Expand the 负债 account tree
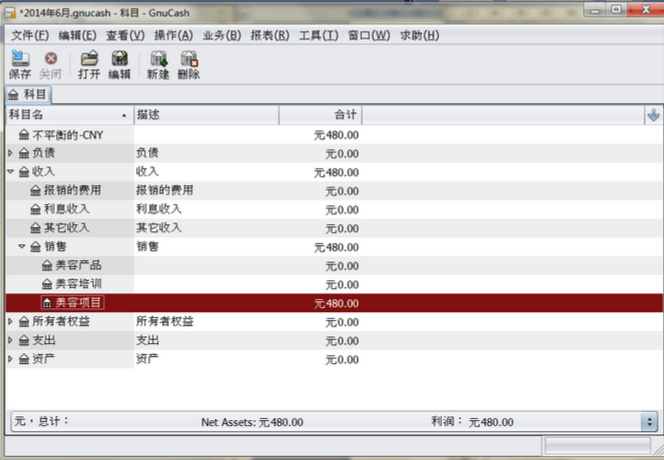Screen dimensions: 664x460 click(10, 153)
